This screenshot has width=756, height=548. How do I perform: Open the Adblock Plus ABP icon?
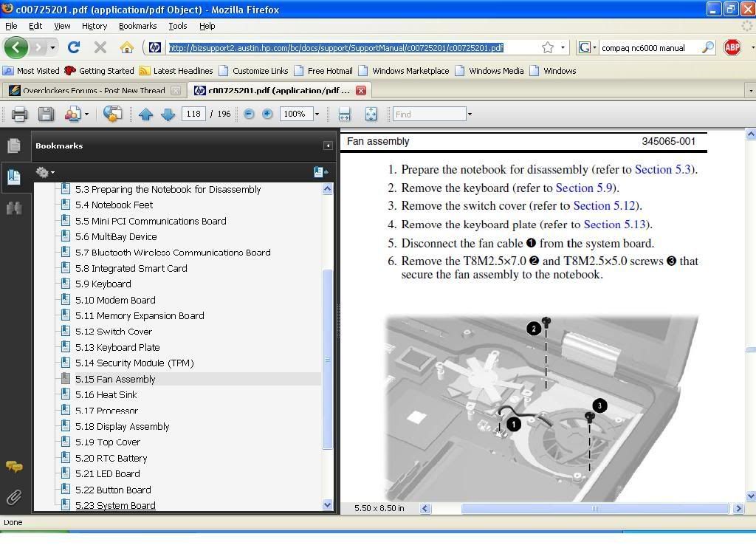[x=732, y=47]
